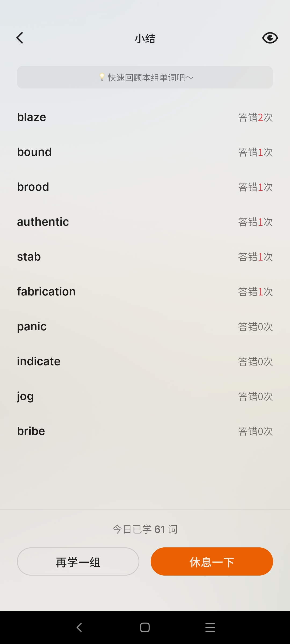The height and width of the screenshot is (644, 290).
Task: Open the word "brood"
Action: pyautogui.click(x=33, y=187)
